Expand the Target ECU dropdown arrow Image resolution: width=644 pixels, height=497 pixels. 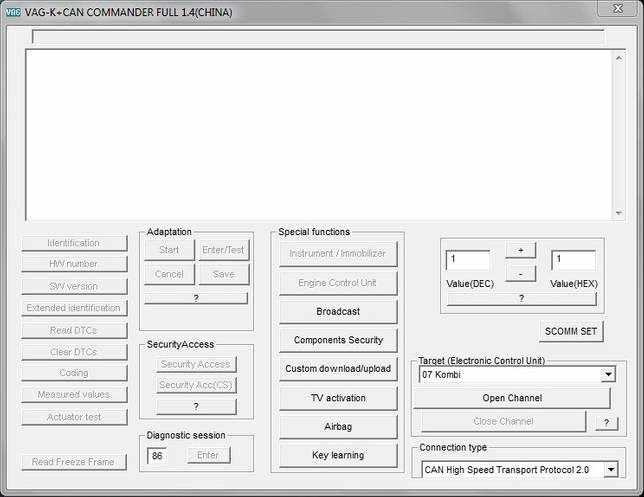608,375
